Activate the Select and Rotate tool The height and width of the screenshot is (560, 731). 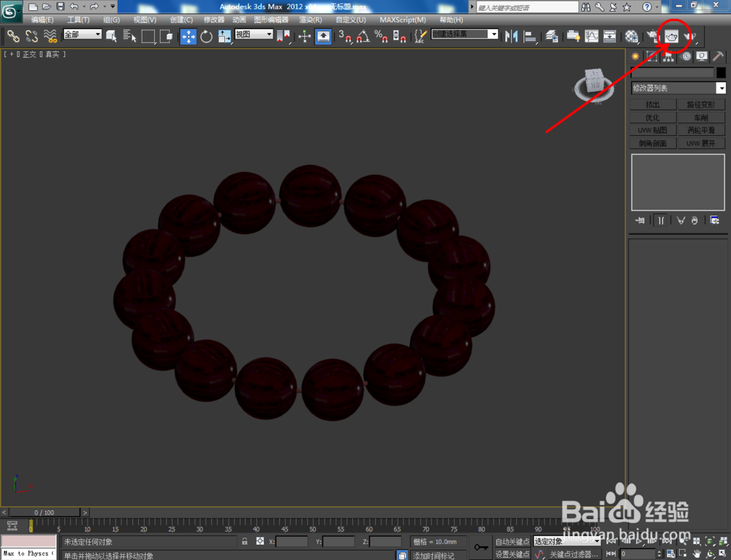pyautogui.click(x=206, y=35)
